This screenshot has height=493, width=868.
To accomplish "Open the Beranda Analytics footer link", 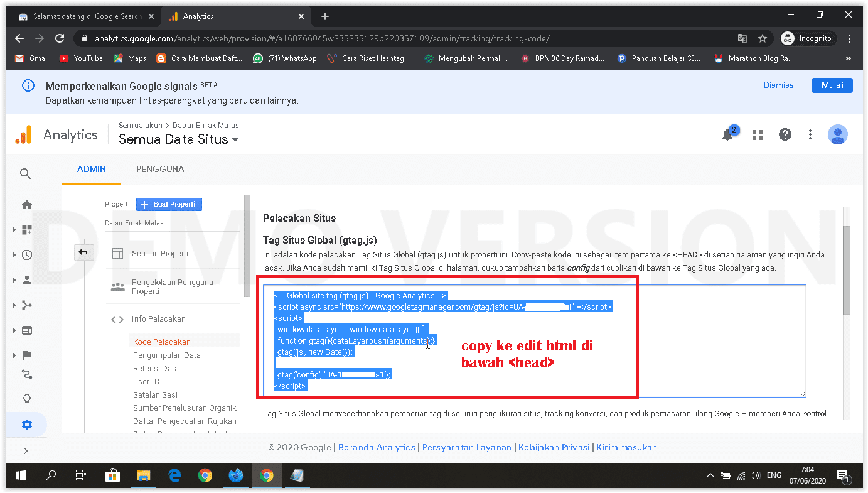I will click(x=377, y=447).
